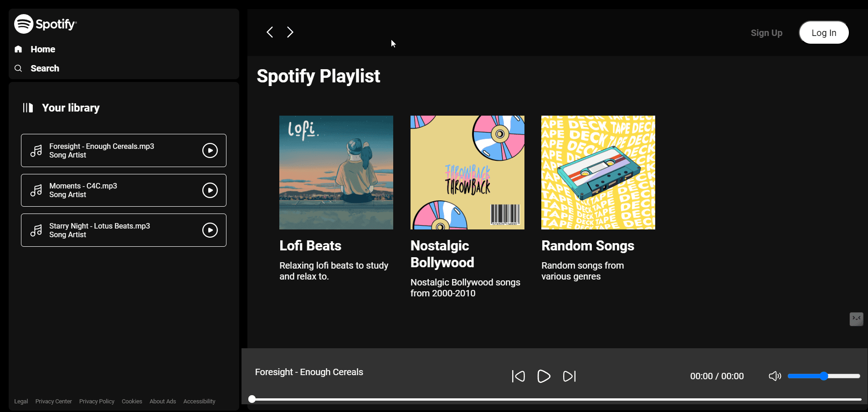Click music note icon beside Moments song

36,190
